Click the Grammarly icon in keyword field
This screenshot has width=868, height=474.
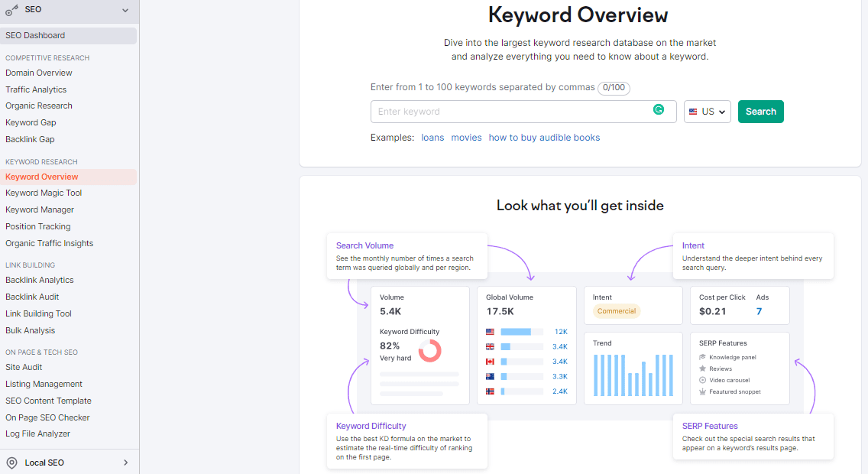tap(658, 109)
